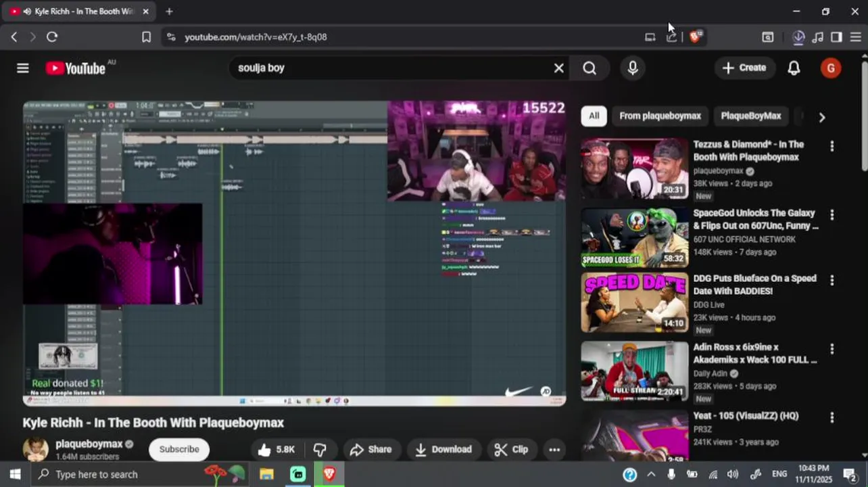
Task: Run search with the magnifier button
Action: [x=589, y=68]
